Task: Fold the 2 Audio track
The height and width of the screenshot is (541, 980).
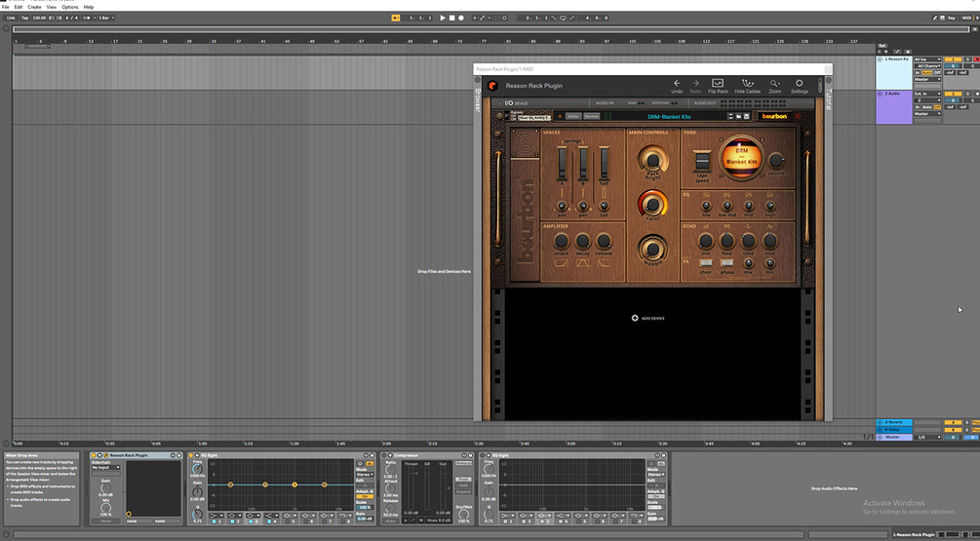Action: coord(880,94)
